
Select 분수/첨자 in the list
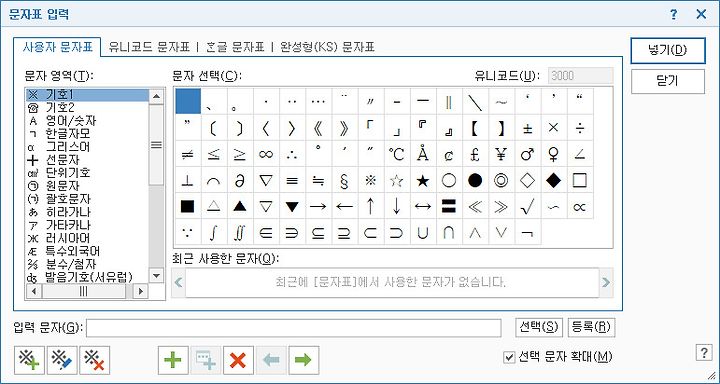[x=87, y=264]
